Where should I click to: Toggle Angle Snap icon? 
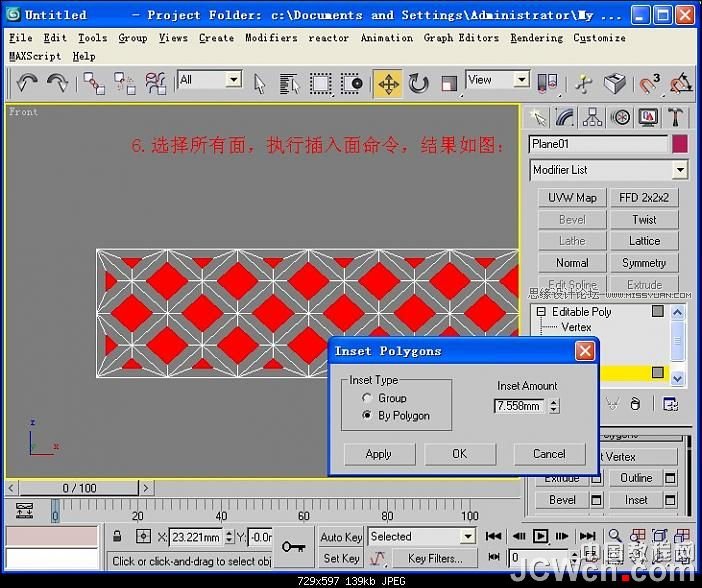click(x=681, y=83)
